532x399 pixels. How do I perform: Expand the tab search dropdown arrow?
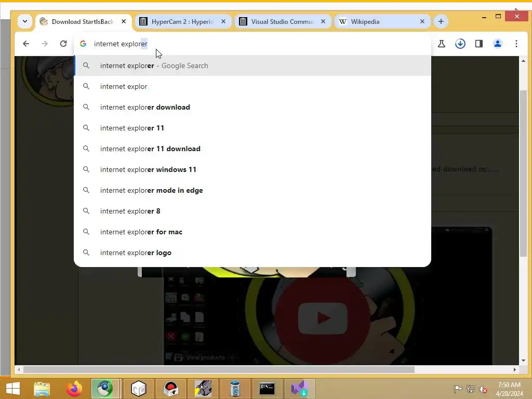click(x=25, y=21)
